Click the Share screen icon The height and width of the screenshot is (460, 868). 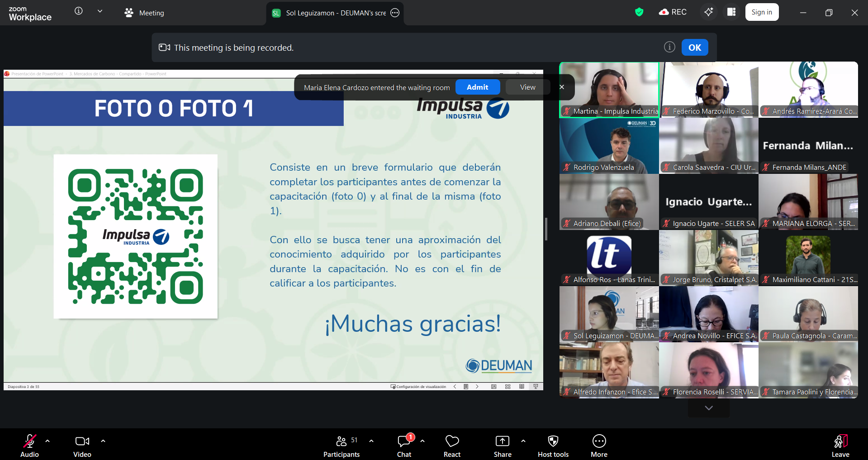tap(502, 446)
